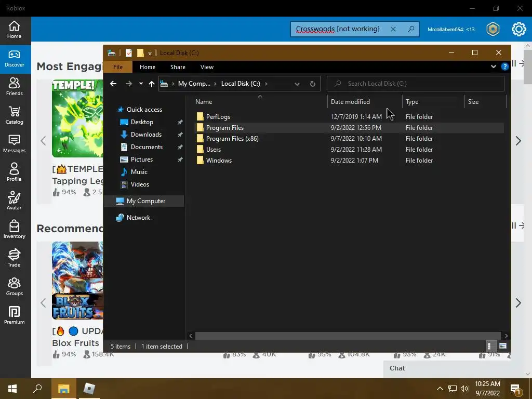Viewport: 532px width, 399px height.
Task: Go up one folder level
Action: coord(152,84)
